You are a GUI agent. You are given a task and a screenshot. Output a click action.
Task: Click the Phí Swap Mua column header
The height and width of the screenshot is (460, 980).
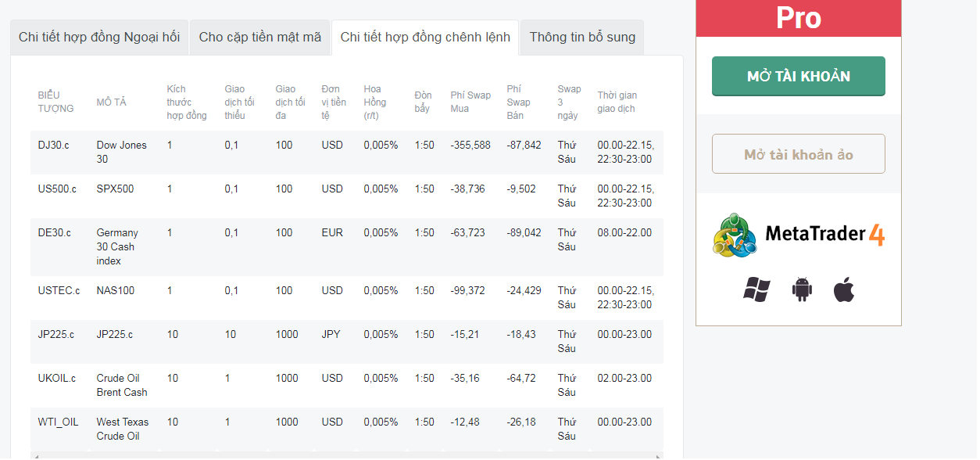tap(470, 102)
